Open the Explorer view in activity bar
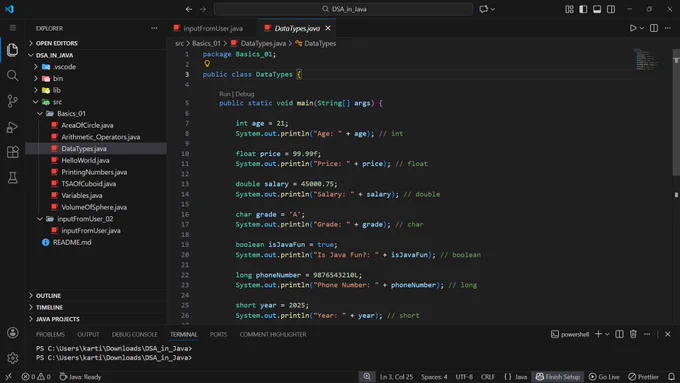Image resolution: width=680 pixels, height=383 pixels. (13, 50)
